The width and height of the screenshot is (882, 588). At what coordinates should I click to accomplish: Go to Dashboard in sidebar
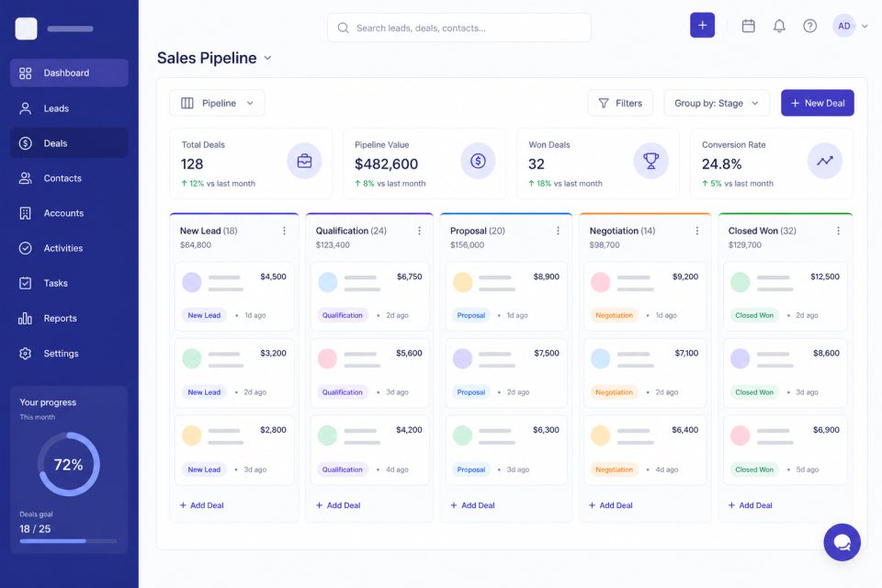click(x=69, y=73)
